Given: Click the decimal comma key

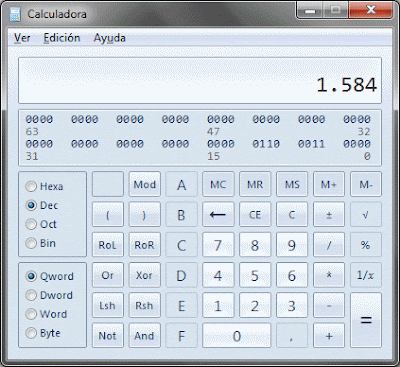Looking at the screenshot, I should [x=292, y=335].
